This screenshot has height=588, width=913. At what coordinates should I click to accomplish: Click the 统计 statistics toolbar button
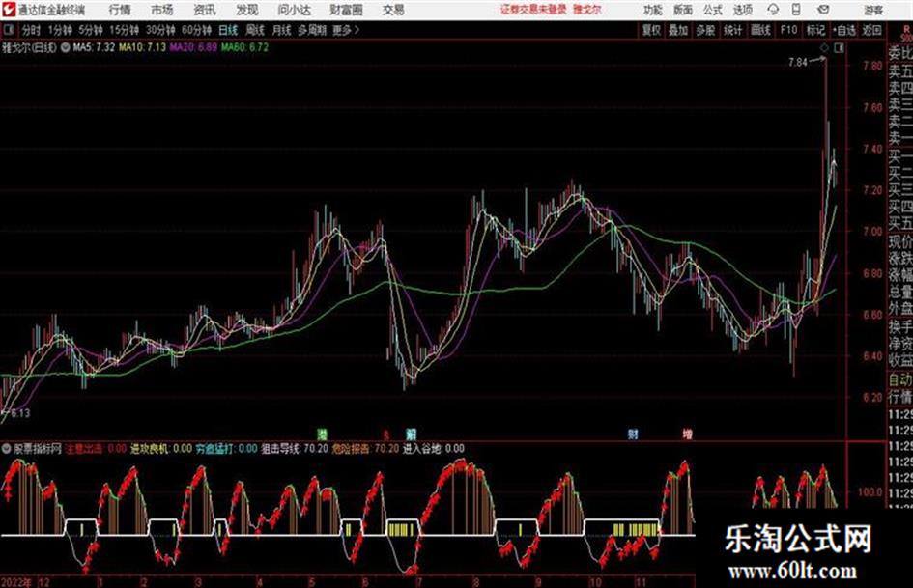tap(732, 30)
